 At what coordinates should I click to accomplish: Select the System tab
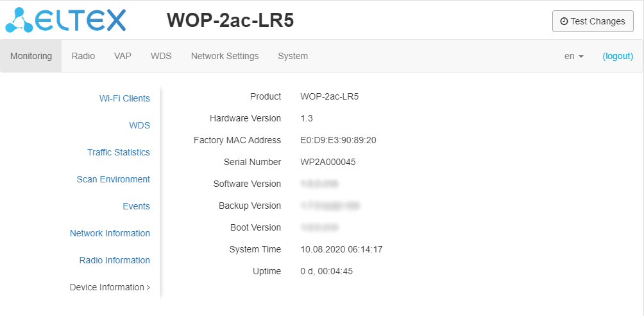click(292, 56)
